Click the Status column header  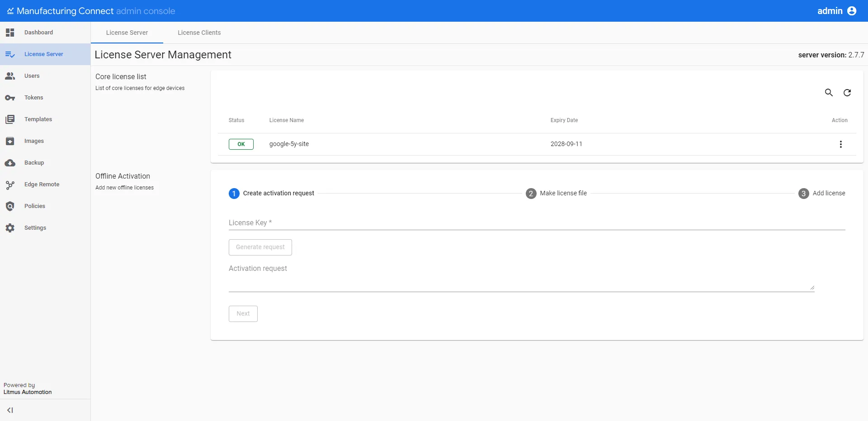[236, 120]
